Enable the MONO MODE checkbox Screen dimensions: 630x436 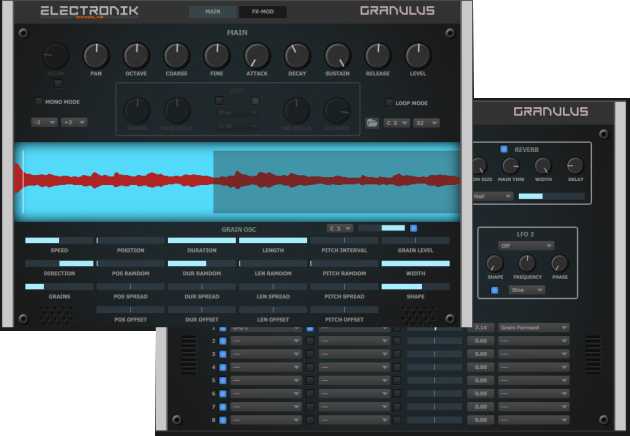click(x=39, y=101)
